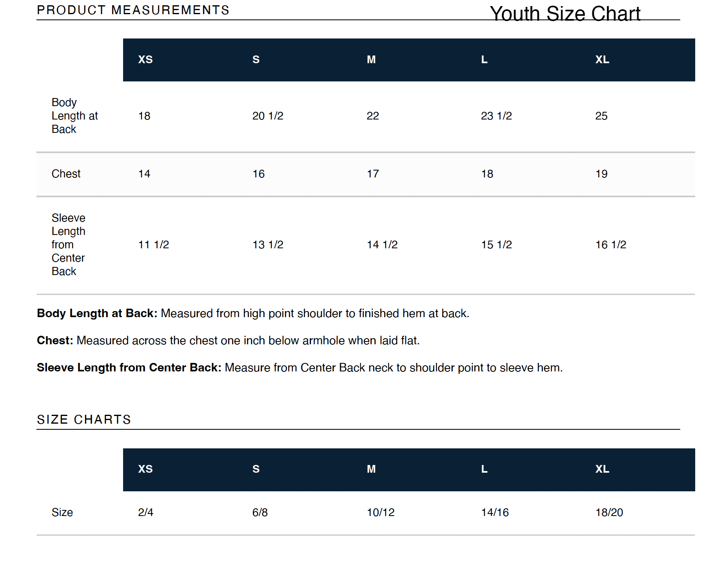Click the 10/12 size value
Screen dimensions: 728x563
[380, 513]
